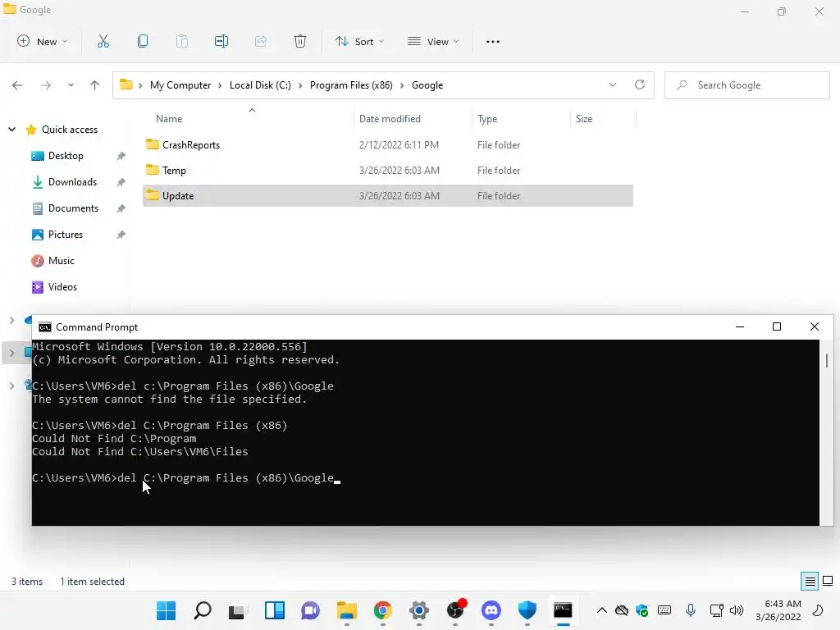Image resolution: width=840 pixels, height=630 pixels.
Task: Expand chevron after My Computer breadcrumb
Action: [x=220, y=85]
